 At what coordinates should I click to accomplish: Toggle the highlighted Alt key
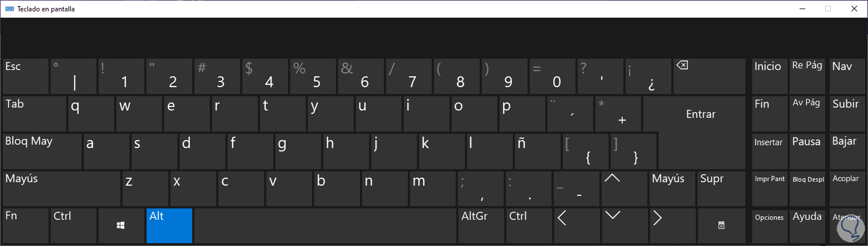tap(169, 225)
